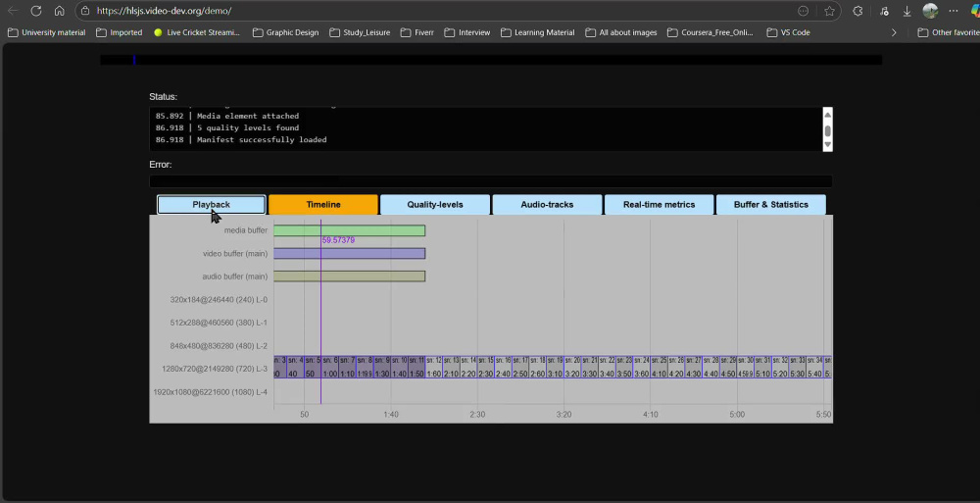Click the 848x480@836280 (480) L-2 label
980x503 pixels.
219,346
